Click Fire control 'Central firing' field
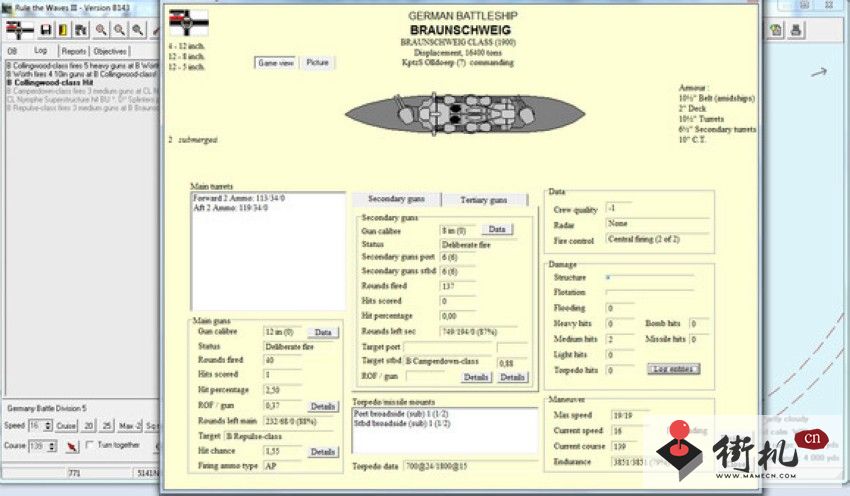850x496 pixels. click(657, 239)
